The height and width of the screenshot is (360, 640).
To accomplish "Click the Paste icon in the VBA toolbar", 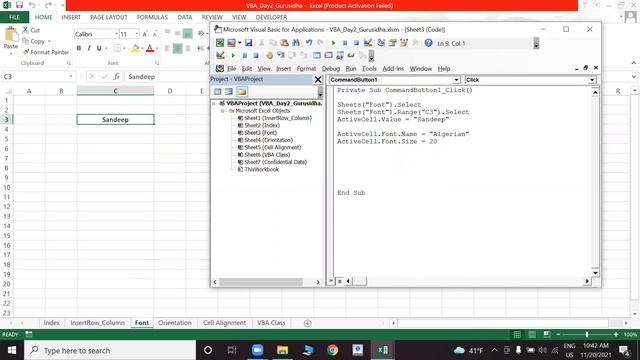I will point(284,43).
